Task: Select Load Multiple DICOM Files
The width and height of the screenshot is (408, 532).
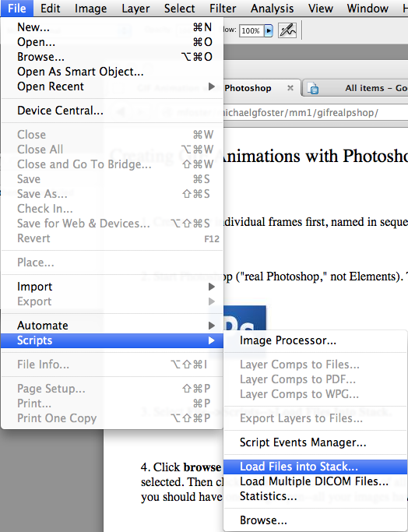Action: click(315, 481)
